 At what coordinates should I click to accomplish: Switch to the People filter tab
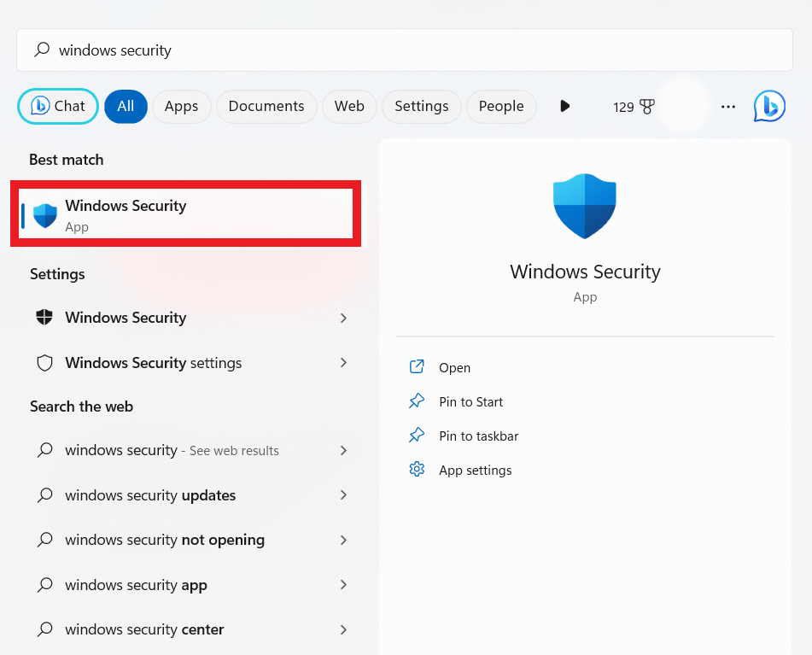pos(500,106)
